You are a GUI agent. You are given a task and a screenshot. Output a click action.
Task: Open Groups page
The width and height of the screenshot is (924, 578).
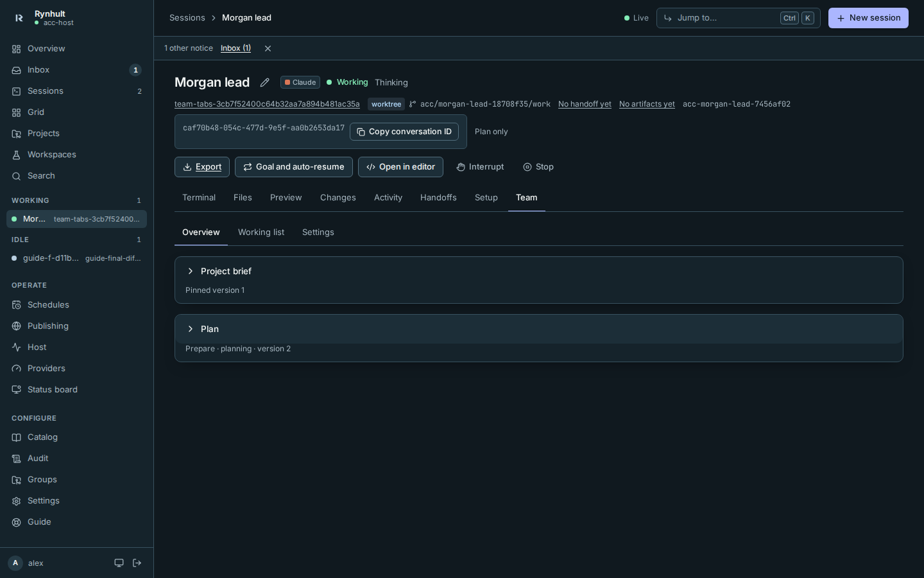click(76, 480)
